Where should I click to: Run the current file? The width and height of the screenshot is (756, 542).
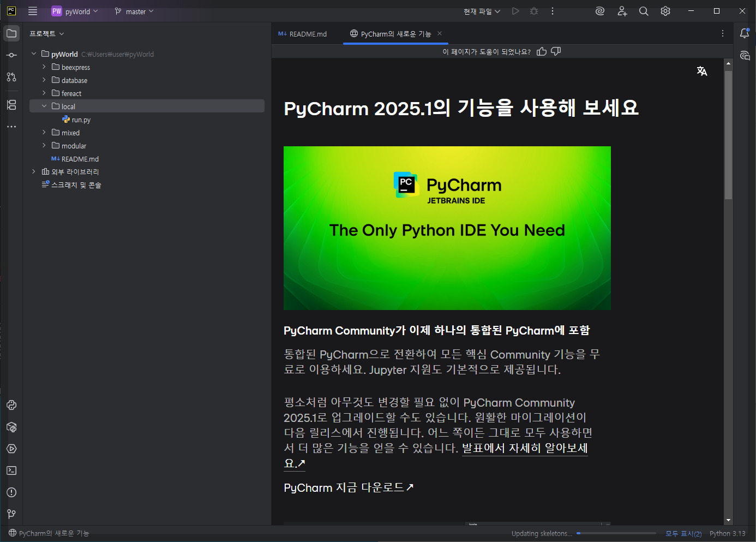coord(515,11)
